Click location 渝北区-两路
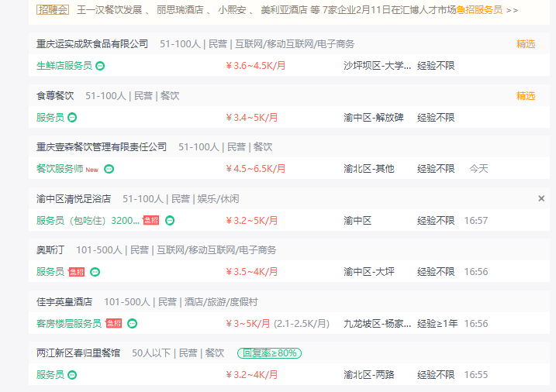 click(x=369, y=375)
